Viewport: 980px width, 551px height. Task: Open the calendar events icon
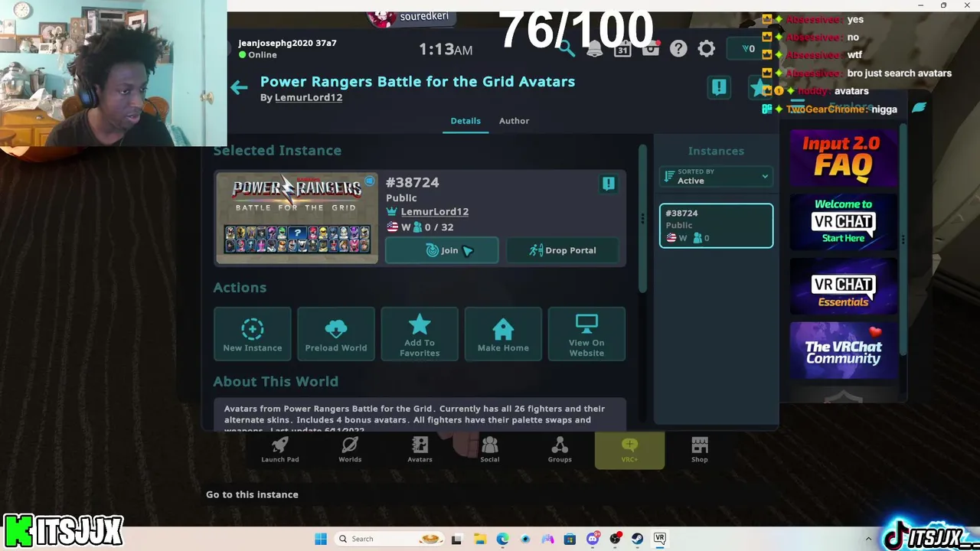[622, 49]
